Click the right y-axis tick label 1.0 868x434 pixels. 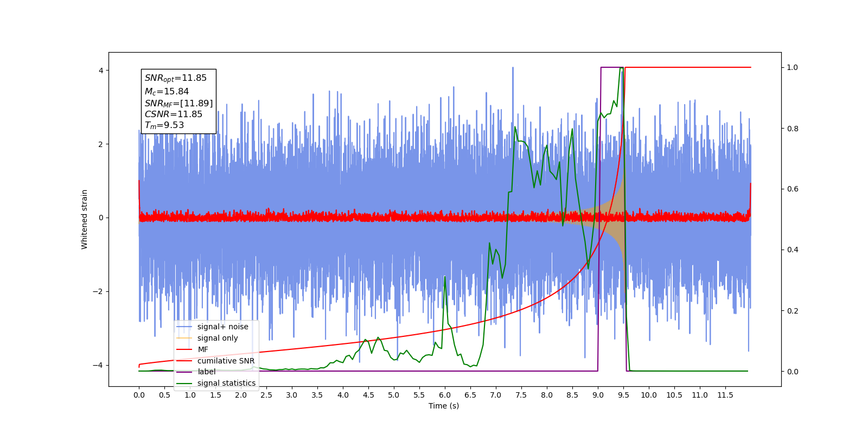pyautogui.click(x=793, y=67)
